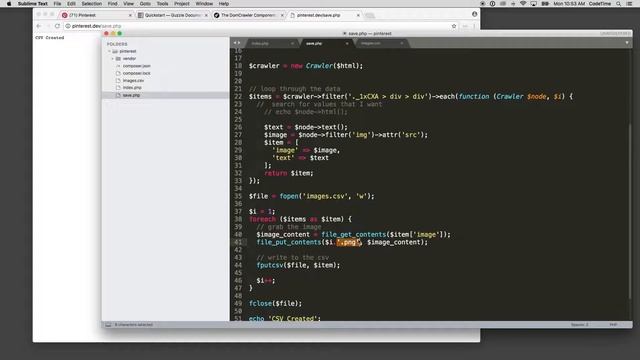Viewport: 640px width, 360px height.
Task: Open the editor tab list dropdown arrow
Action: (x=627, y=43)
